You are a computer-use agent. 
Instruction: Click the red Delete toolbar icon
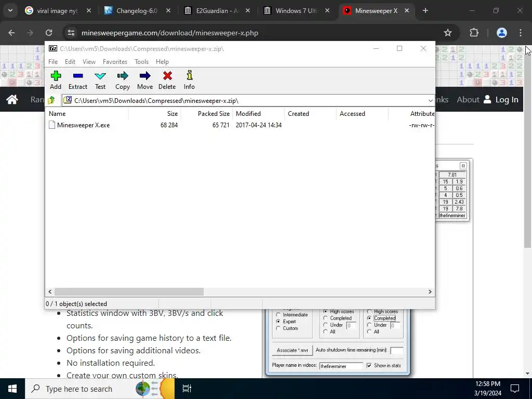coord(167,81)
